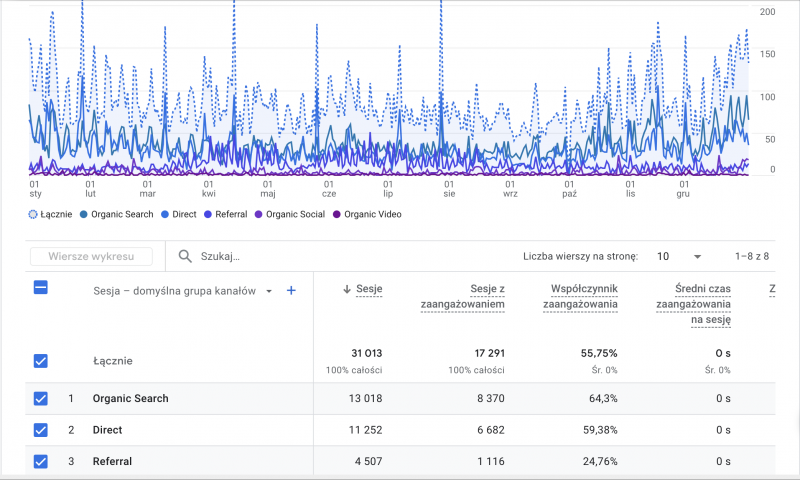Expand the session channel group dimension dropdown
The width and height of the screenshot is (800, 480).
269,292
